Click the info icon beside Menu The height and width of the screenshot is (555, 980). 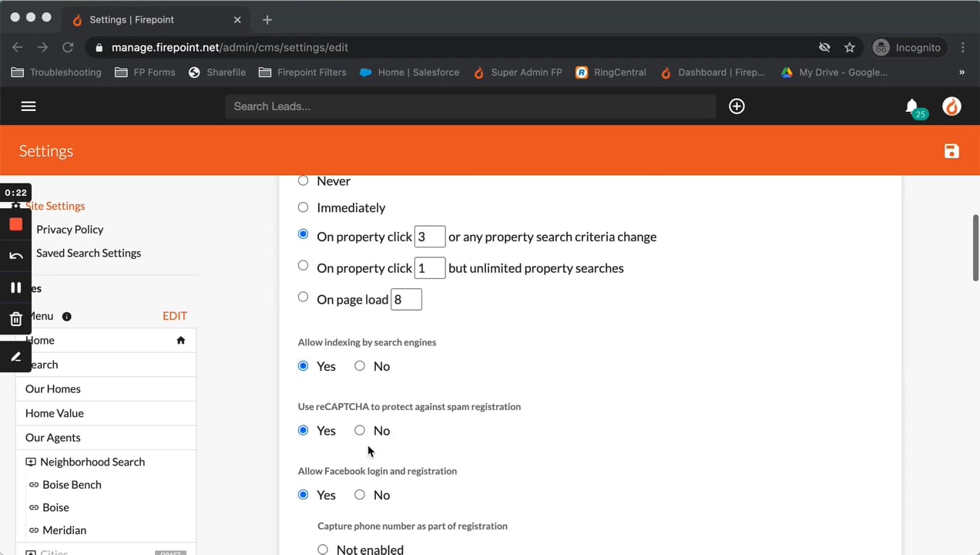[x=66, y=316]
